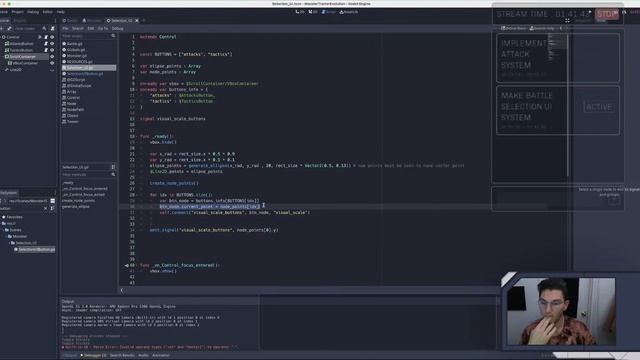The image size is (640, 360).
Task: Select Line2D node in scene tree
Action: point(16,70)
